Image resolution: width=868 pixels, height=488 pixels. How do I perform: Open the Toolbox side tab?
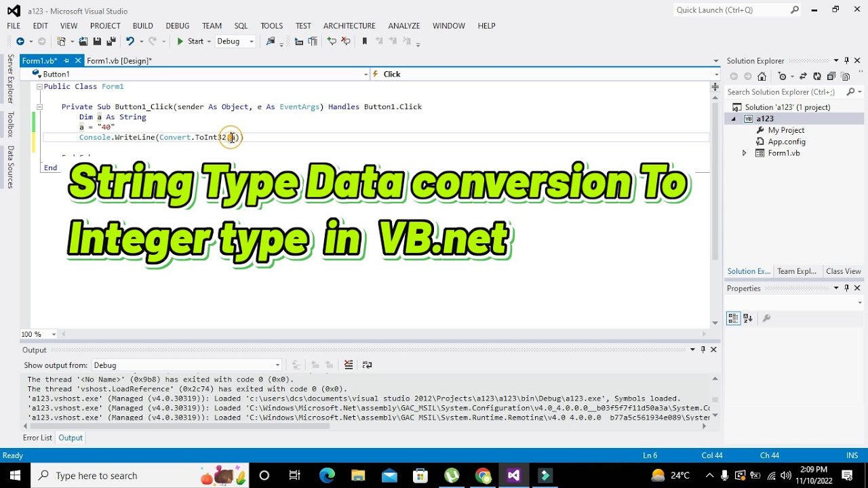10,125
